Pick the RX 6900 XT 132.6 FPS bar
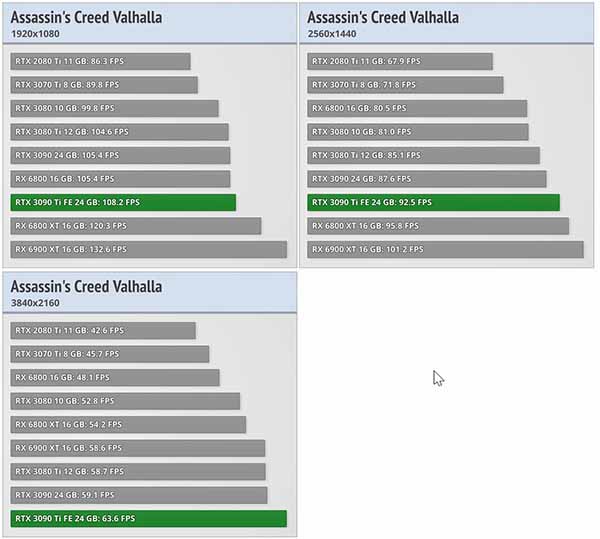 148,249
